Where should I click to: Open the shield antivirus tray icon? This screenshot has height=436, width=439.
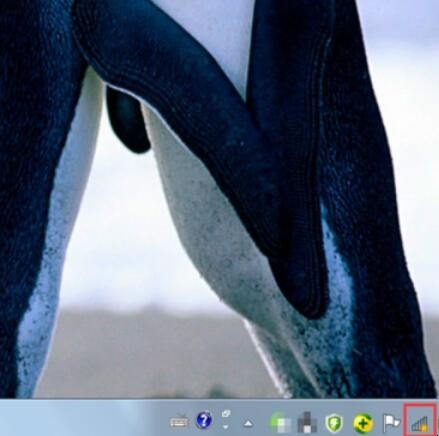coord(334,423)
